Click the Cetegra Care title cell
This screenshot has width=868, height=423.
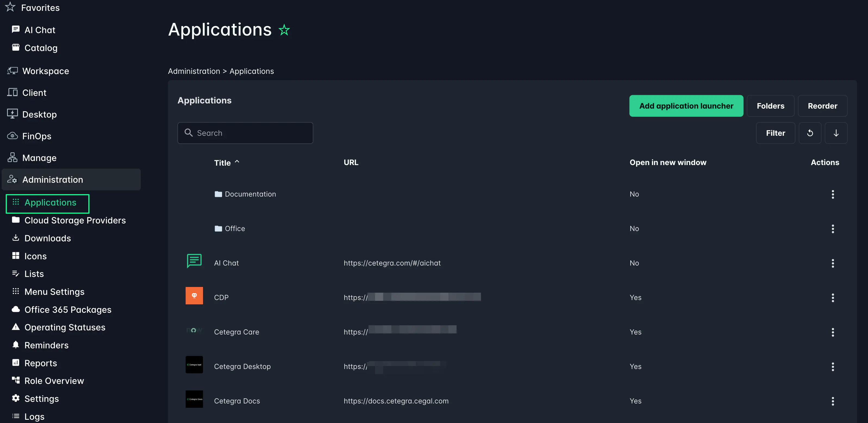point(236,332)
